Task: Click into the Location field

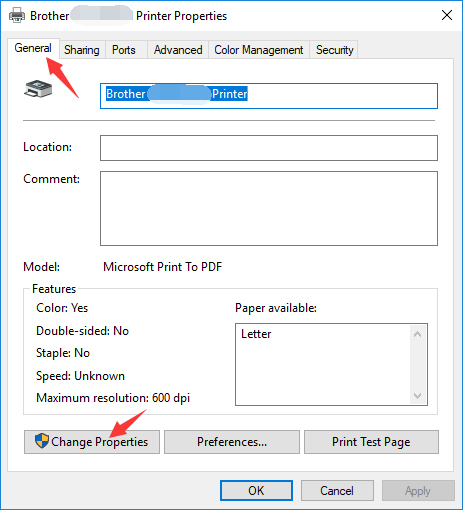Action: [x=269, y=148]
